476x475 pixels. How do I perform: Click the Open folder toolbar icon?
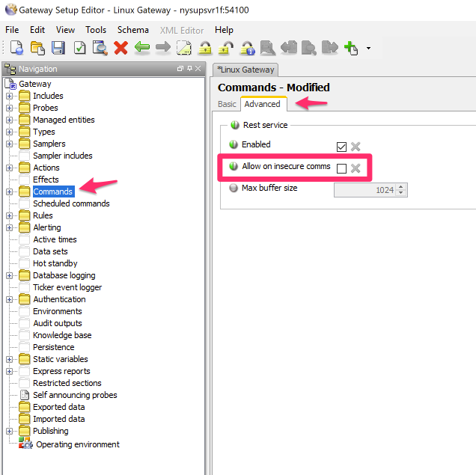pyautogui.click(x=37, y=49)
